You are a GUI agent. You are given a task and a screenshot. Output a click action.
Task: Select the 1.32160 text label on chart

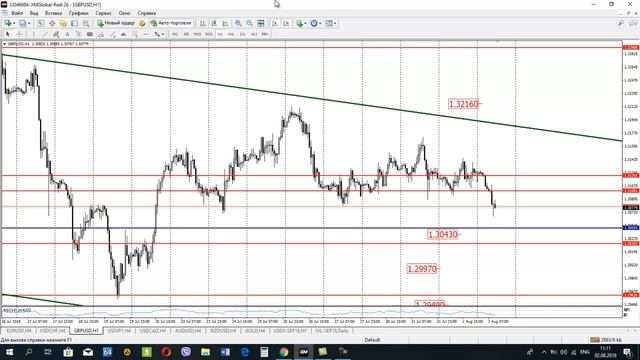[464, 104]
